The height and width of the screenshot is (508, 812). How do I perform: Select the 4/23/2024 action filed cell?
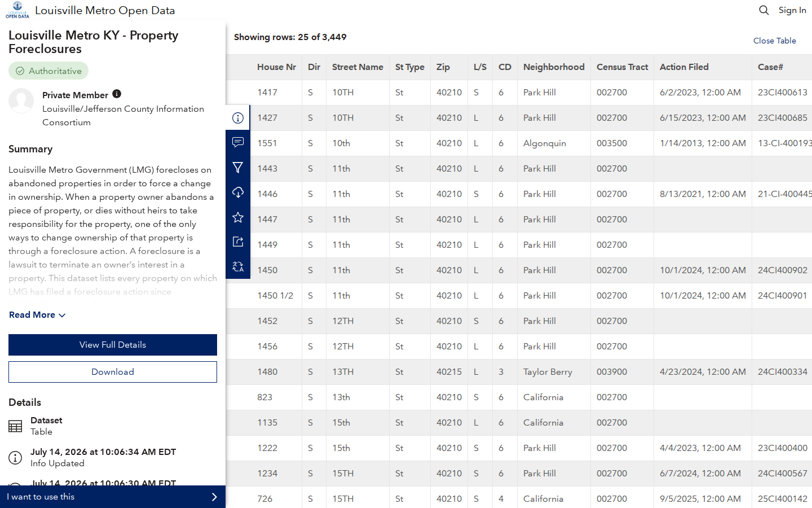click(x=703, y=372)
